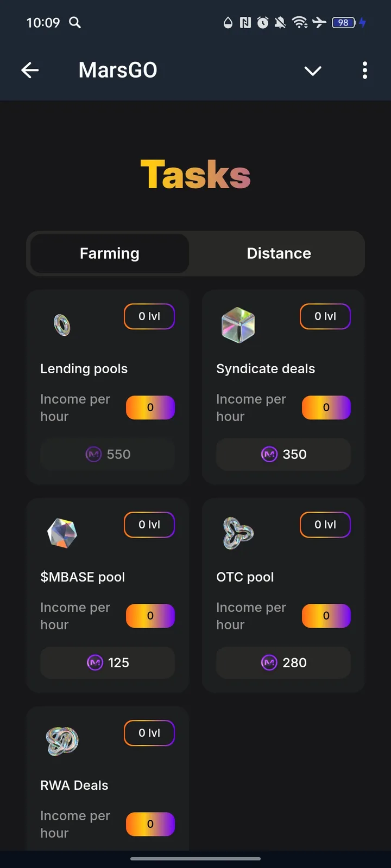The height and width of the screenshot is (868, 391).
Task: Buy Syndicate deals for 350 coins
Action: [283, 454]
